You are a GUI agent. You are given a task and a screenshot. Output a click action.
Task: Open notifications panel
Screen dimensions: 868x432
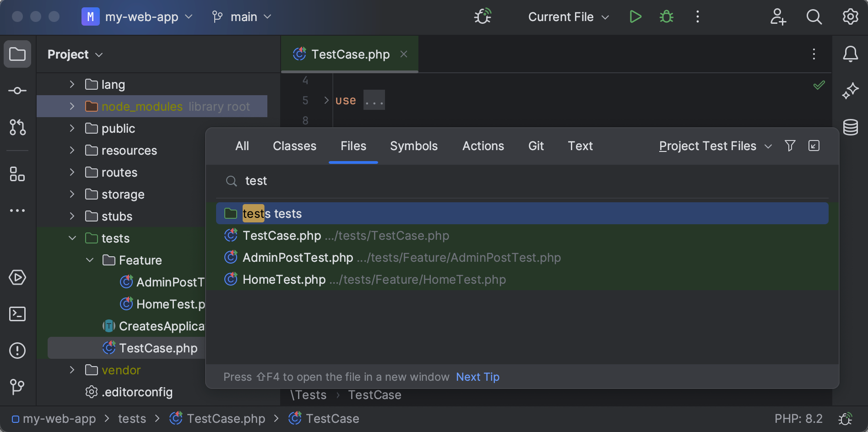(x=851, y=54)
